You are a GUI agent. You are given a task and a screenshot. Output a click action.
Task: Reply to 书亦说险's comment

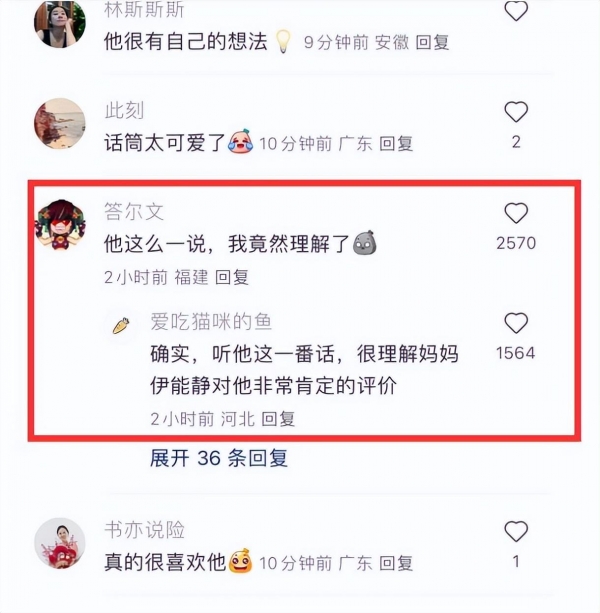396,563
